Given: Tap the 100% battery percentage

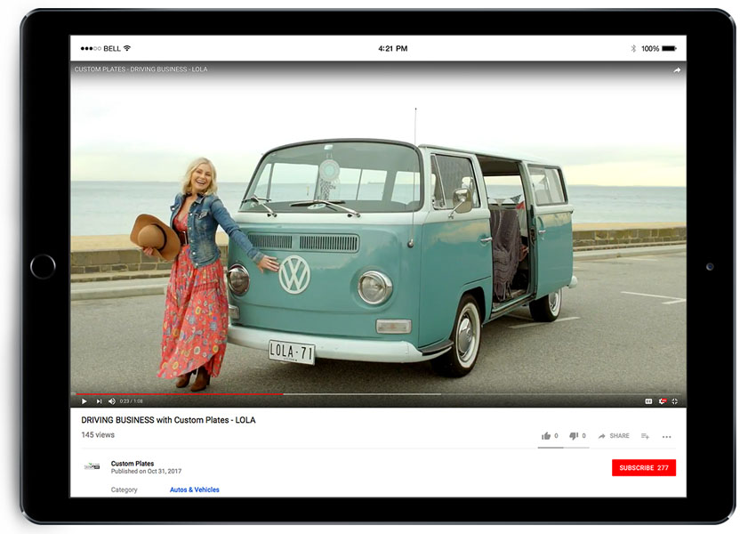Looking at the screenshot, I should 650,48.
